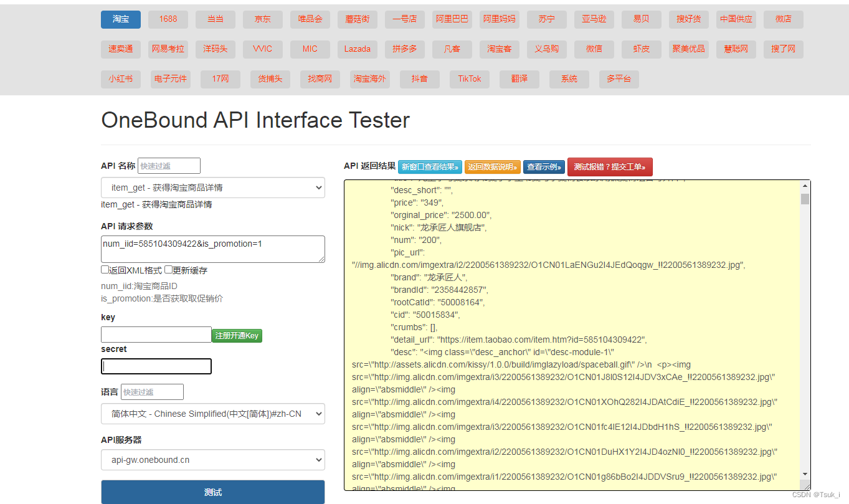Click the red 测试报错？提交工单 button

[610, 167]
